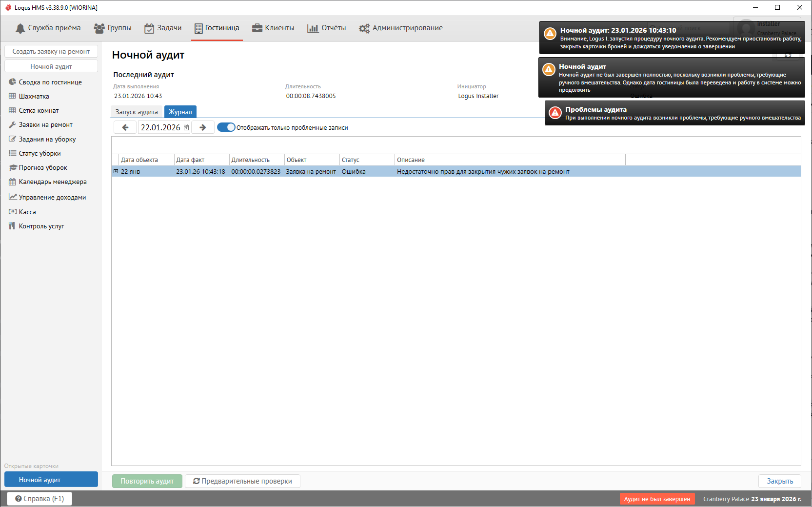Select the cell 00:00:00.0273823
Viewport: 812px width, 507px height.
[256, 171]
